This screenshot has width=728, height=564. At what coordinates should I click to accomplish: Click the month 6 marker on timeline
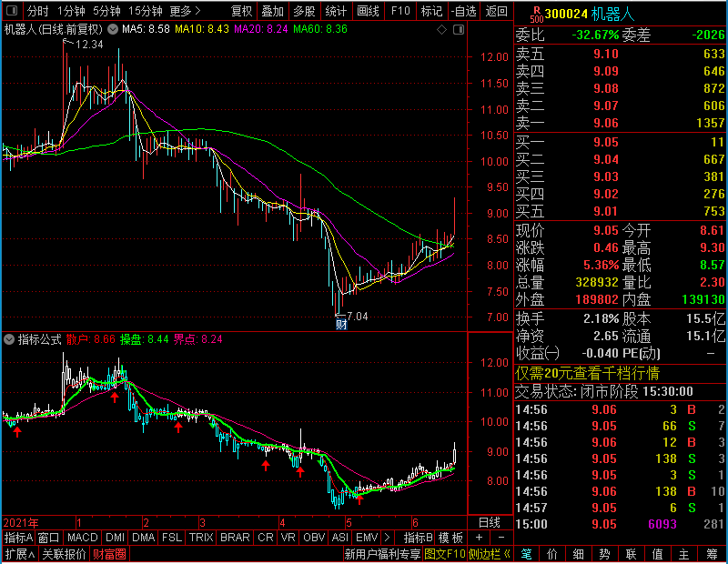(415, 523)
